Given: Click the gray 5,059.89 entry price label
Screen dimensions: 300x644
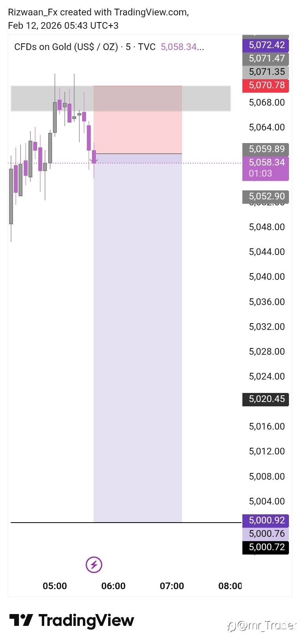Looking at the screenshot, I should click(266, 149).
